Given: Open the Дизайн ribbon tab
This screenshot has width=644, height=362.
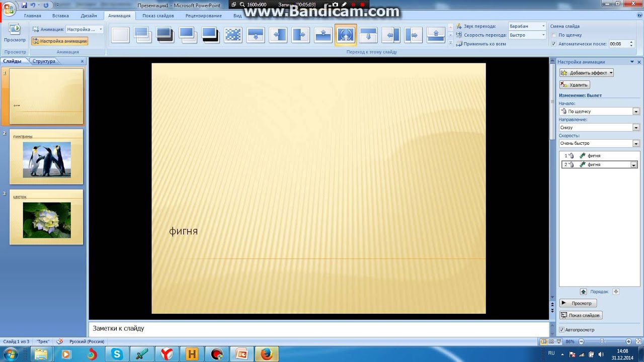Looking at the screenshot, I should [x=89, y=16].
